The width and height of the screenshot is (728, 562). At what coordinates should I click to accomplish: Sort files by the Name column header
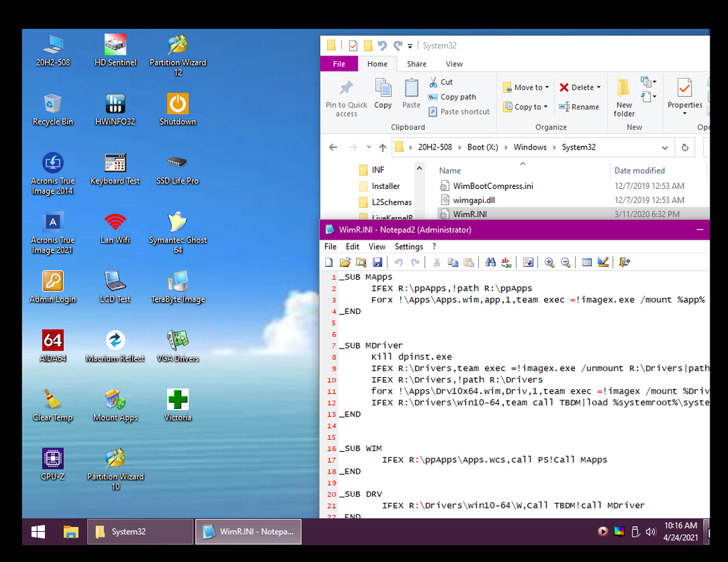450,171
